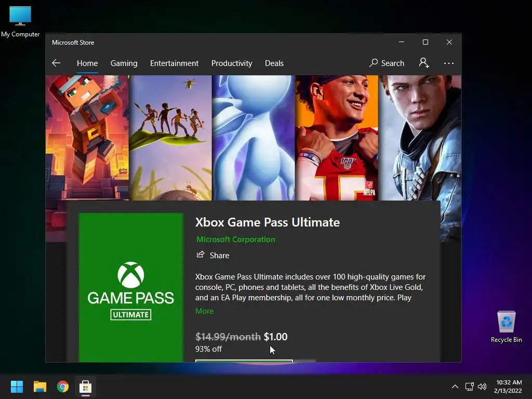Minimize the Microsoft Store window
Screen dimensions: 532x399
pos(402,42)
